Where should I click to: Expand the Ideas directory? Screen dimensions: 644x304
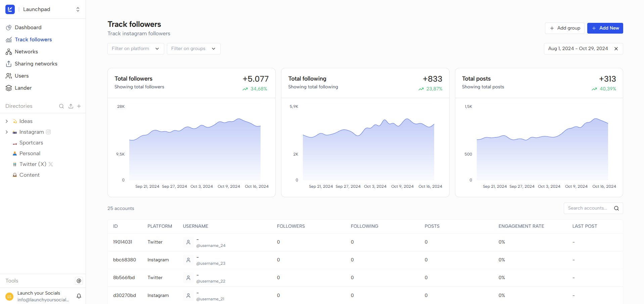click(7, 121)
